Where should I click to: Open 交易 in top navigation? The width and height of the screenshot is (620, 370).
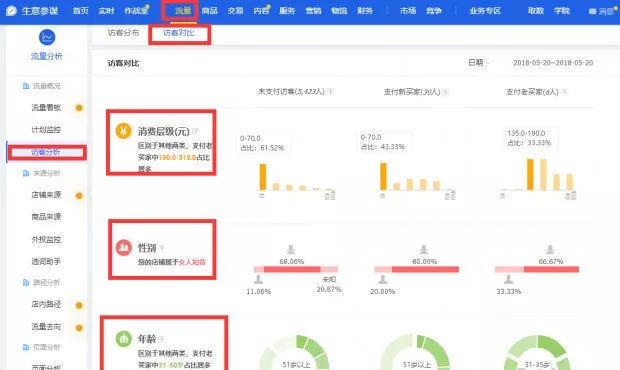(236, 11)
